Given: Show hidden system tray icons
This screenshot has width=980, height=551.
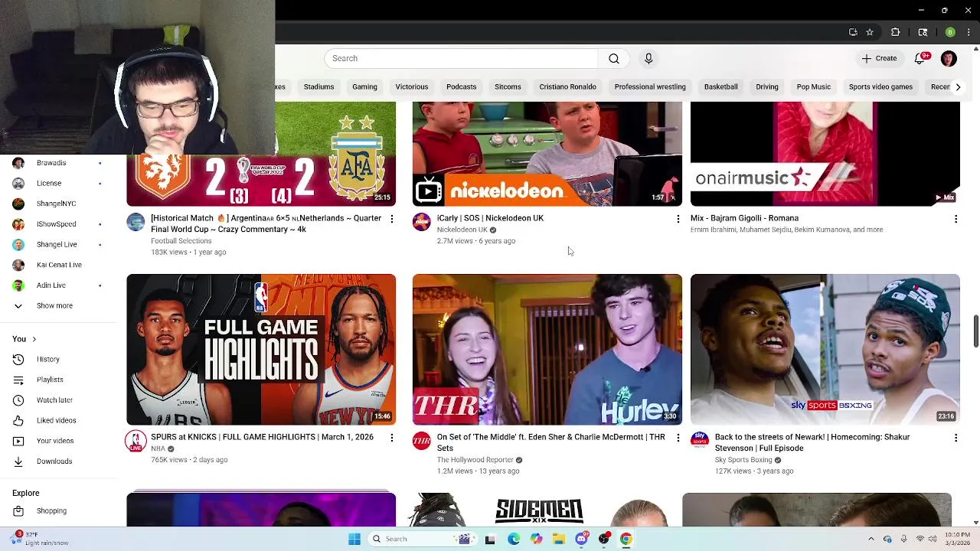Looking at the screenshot, I should [871, 539].
